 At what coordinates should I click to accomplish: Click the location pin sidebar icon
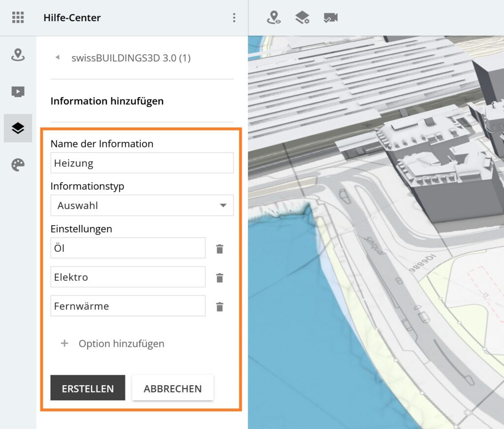coord(18,55)
